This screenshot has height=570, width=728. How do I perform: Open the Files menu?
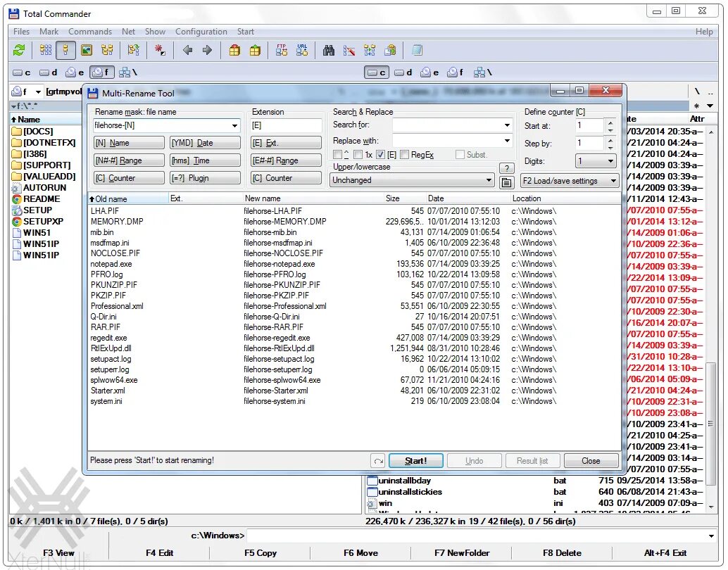tap(21, 32)
